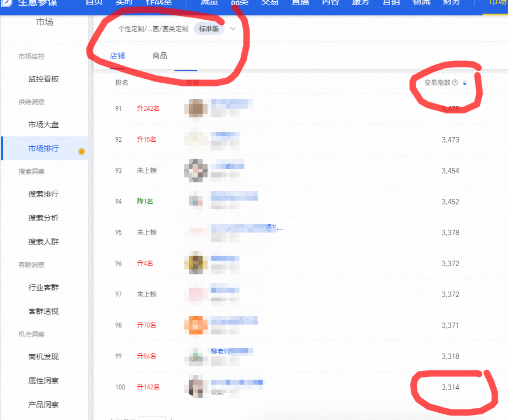Click the 升242名 rank change text
508x420 pixels.
tap(148, 109)
